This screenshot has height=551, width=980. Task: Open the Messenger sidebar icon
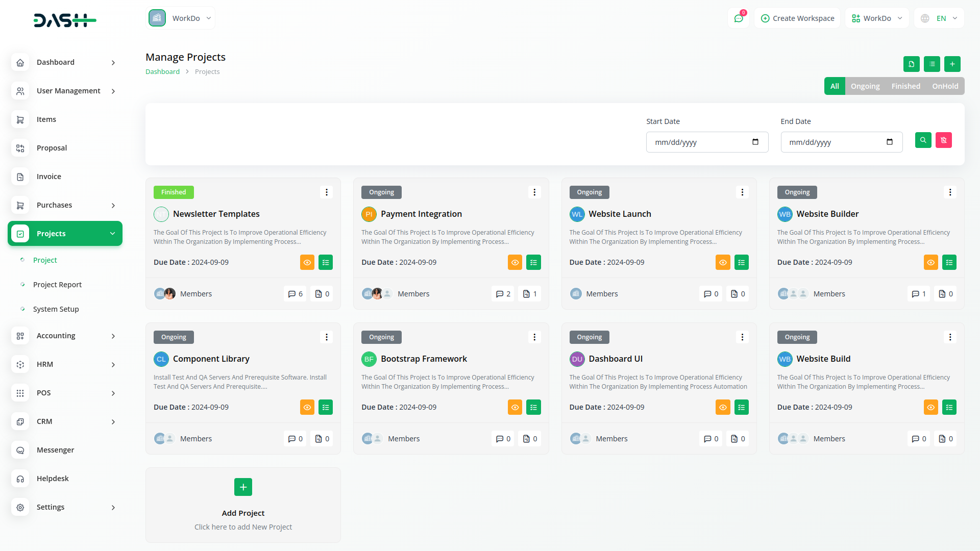[20, 450]
